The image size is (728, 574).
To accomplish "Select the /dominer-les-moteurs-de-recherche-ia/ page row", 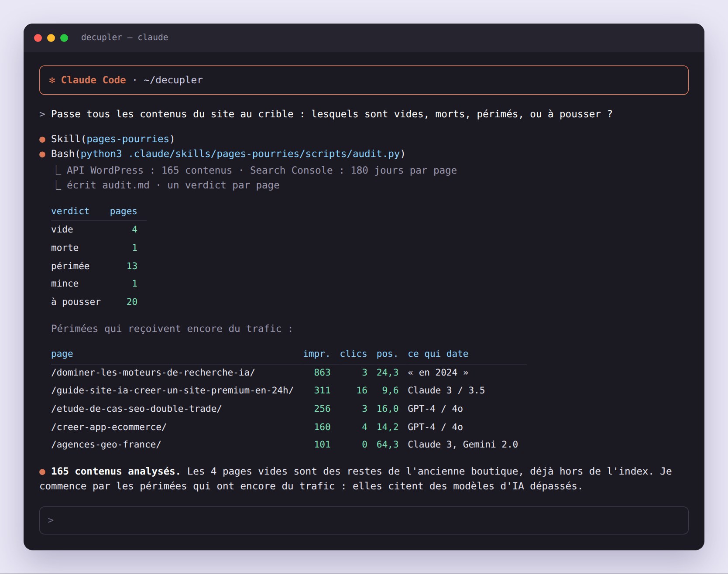I will [289, 372].
